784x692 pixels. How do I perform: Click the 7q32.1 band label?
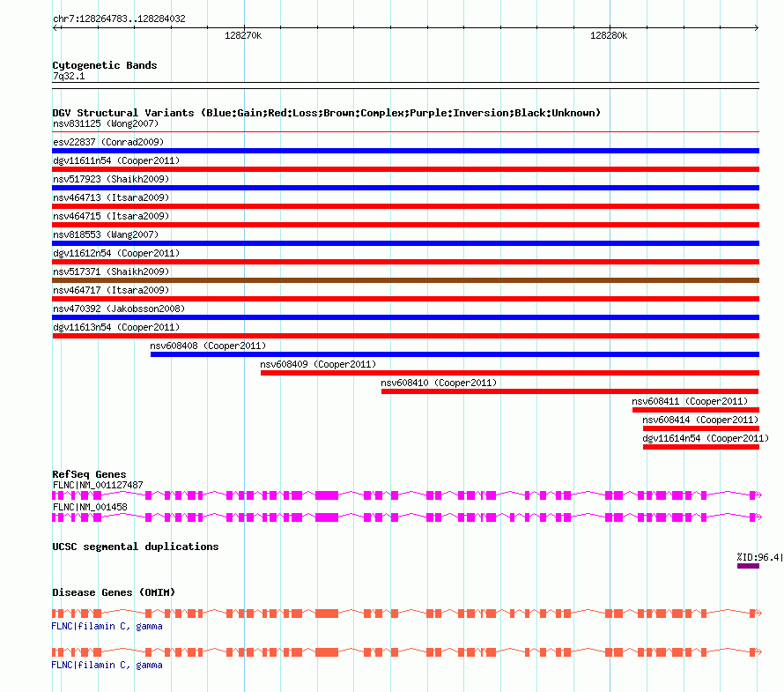pyautogui.click(x=69, y=76)
